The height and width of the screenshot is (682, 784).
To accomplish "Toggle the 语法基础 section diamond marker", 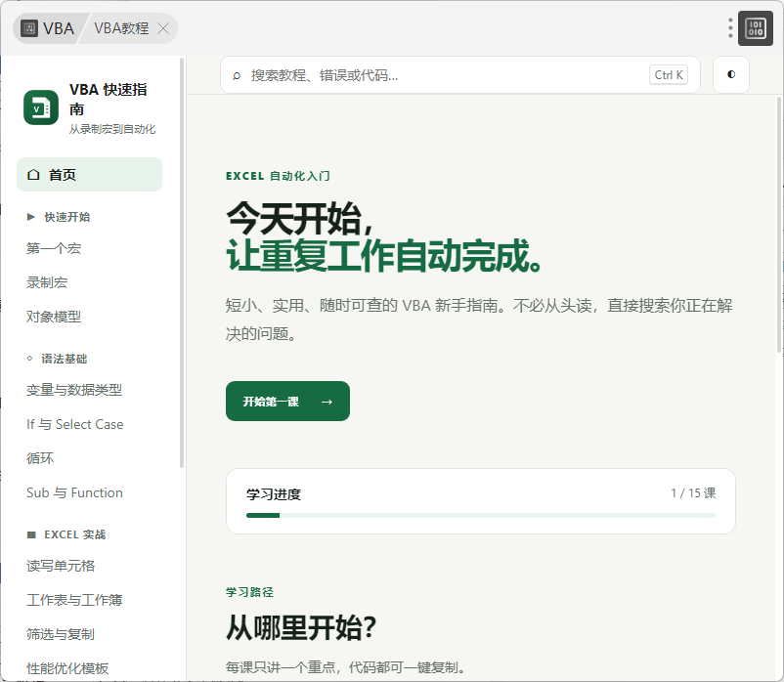I will click(x=29, y=359).
